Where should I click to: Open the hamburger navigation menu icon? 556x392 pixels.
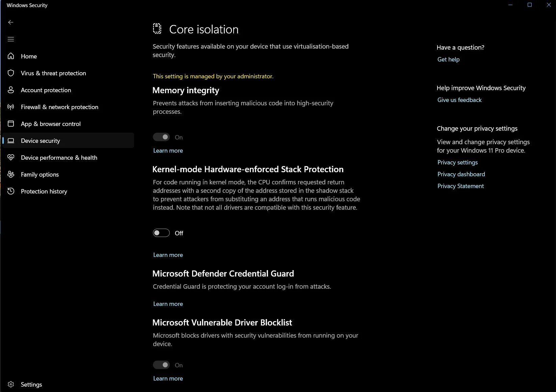11,39
